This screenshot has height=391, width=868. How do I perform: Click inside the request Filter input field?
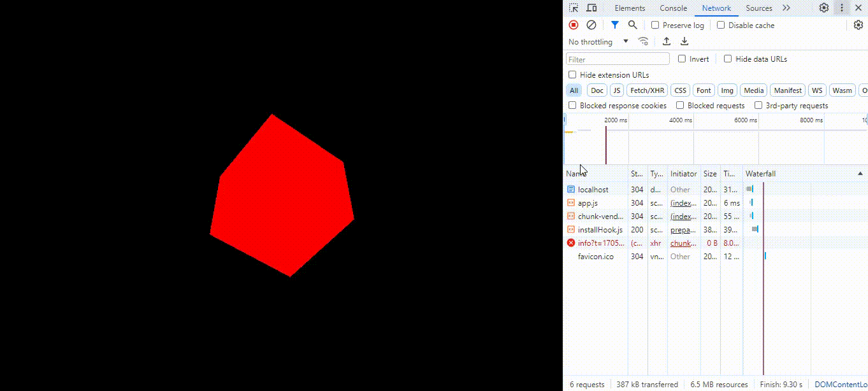click(617, 59)
